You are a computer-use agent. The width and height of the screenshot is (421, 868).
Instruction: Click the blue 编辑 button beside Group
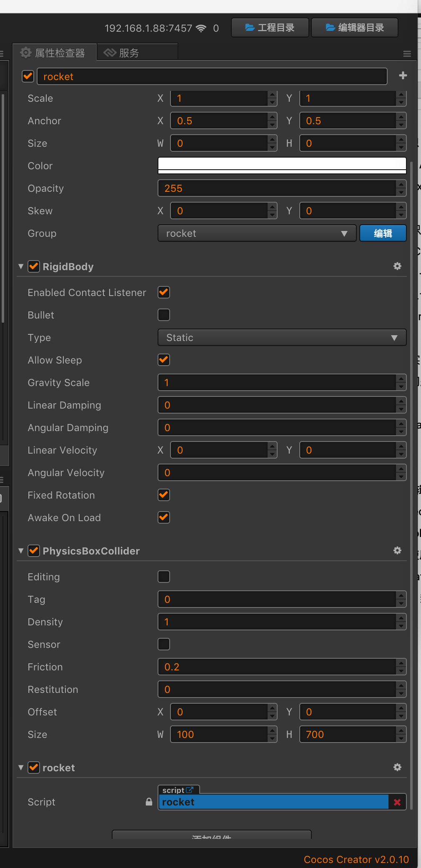383,233
